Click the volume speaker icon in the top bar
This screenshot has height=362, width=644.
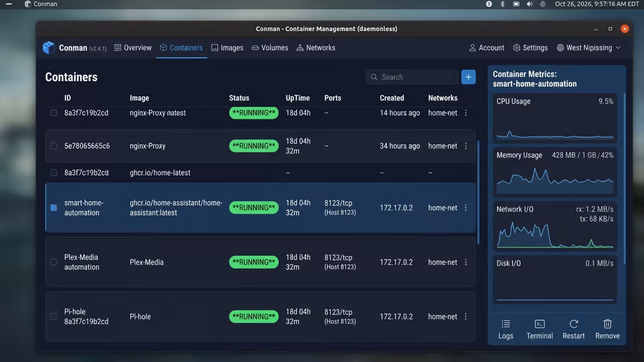tap(529, 4)
